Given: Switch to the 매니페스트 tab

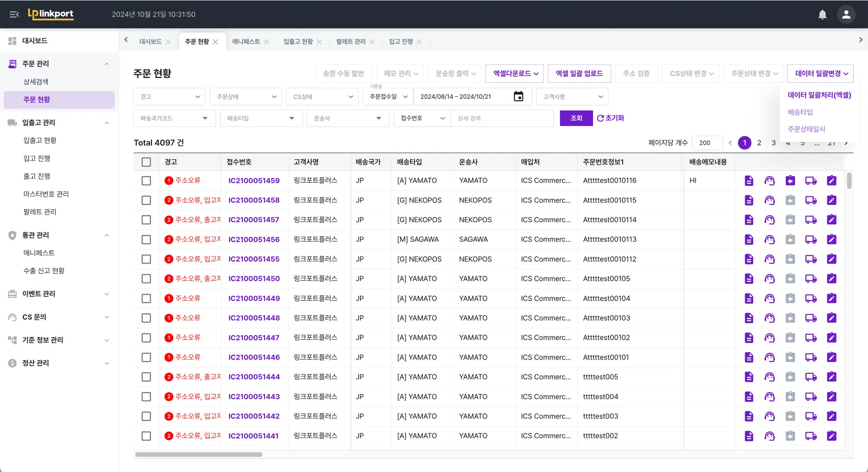Looking at the screenshot, I should tap(246, 42).
